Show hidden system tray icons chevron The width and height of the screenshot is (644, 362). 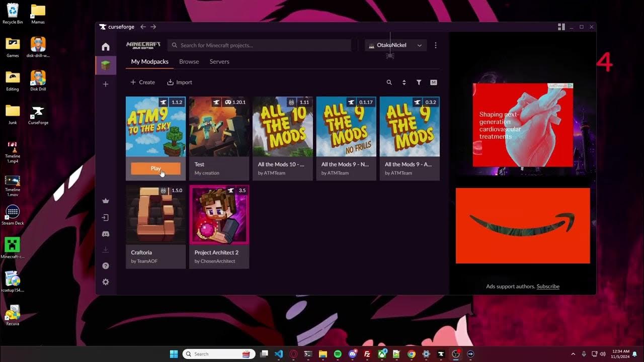pos(573,354)
